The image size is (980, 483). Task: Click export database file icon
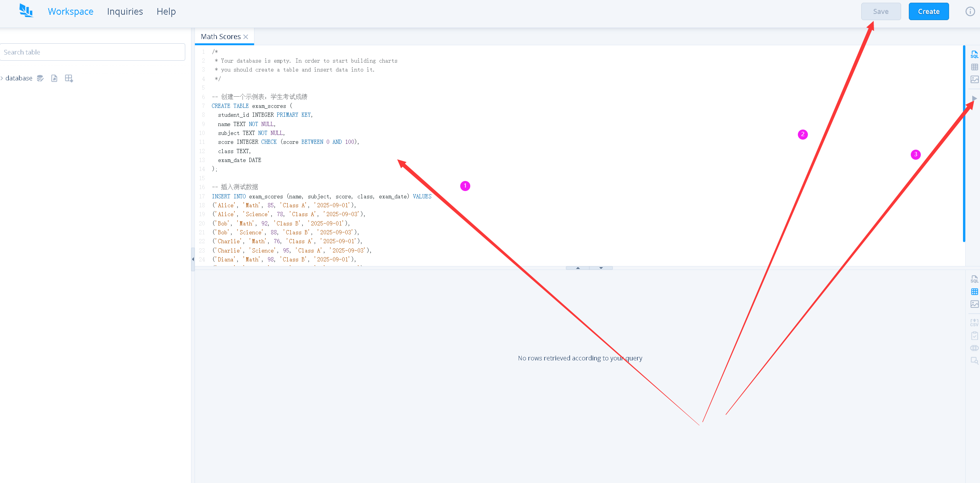pyautogui.click(x=54, y=78)
